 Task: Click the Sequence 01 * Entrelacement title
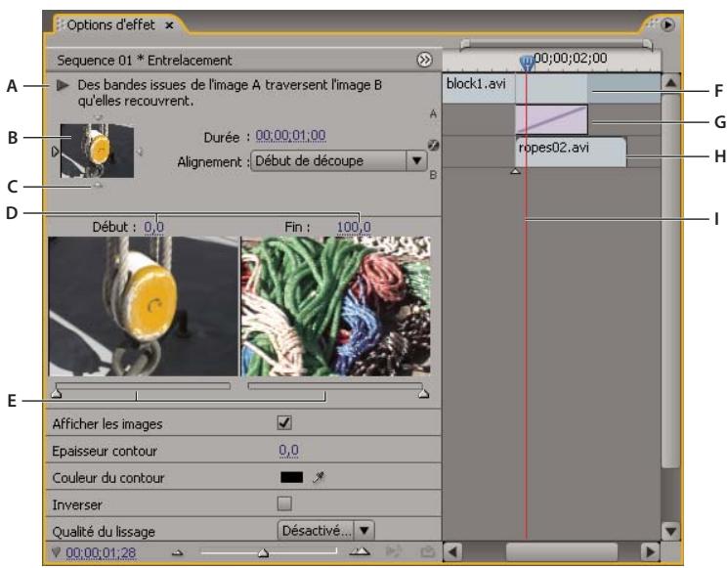pos(145,61)
